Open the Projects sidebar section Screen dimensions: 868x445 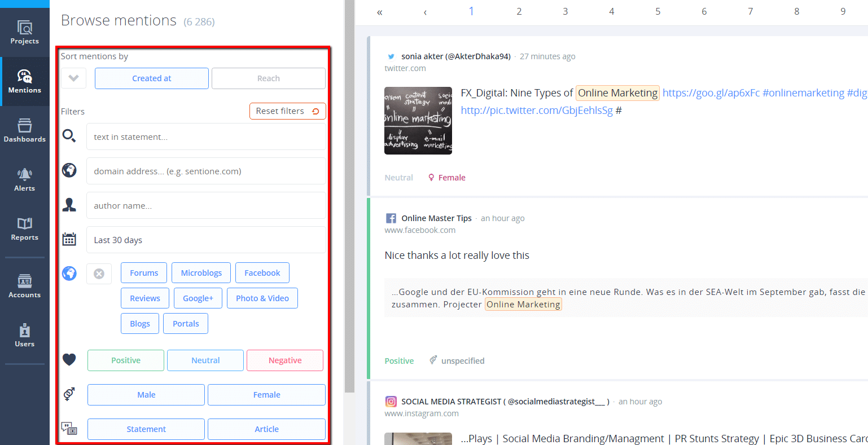click(x=24, y=32)
